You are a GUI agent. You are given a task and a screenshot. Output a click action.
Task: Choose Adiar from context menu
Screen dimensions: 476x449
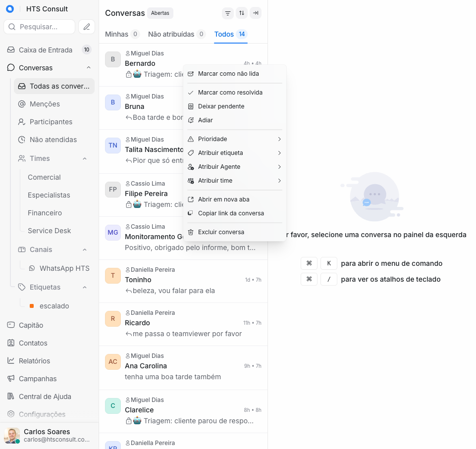pyautogui.click(x=235, y=120)
